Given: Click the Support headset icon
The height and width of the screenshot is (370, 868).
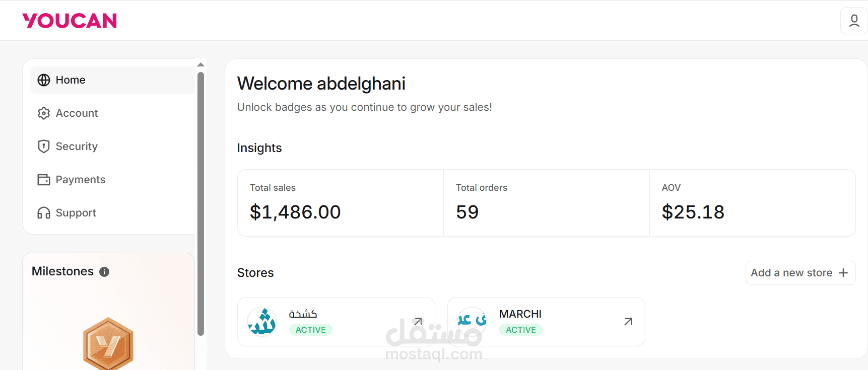Looking at the screenshot, I should 44,213.
